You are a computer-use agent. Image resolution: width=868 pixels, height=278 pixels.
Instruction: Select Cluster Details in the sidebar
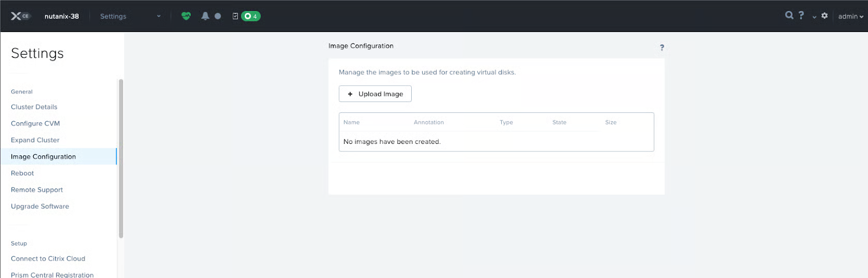tap(34, 107)
